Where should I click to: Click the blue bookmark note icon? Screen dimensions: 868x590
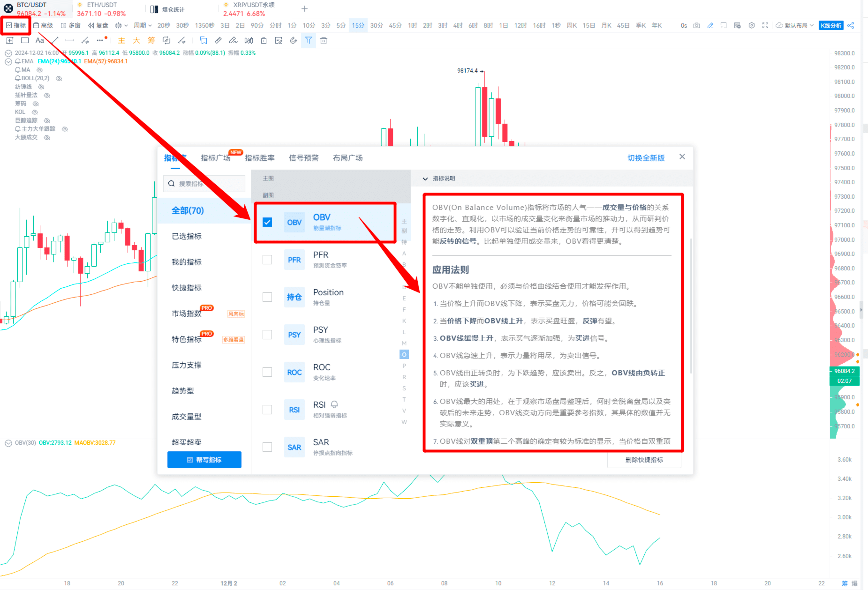click(x=204, y=40)
